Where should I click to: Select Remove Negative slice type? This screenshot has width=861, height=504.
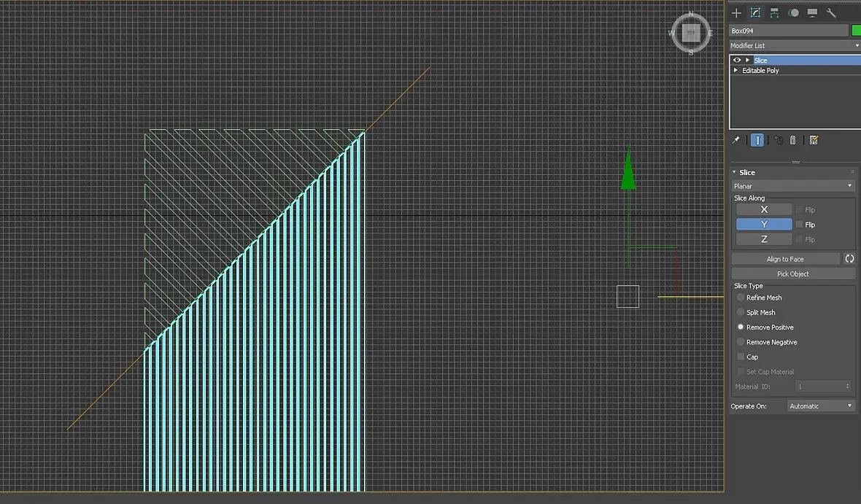[x=741, y=341]
